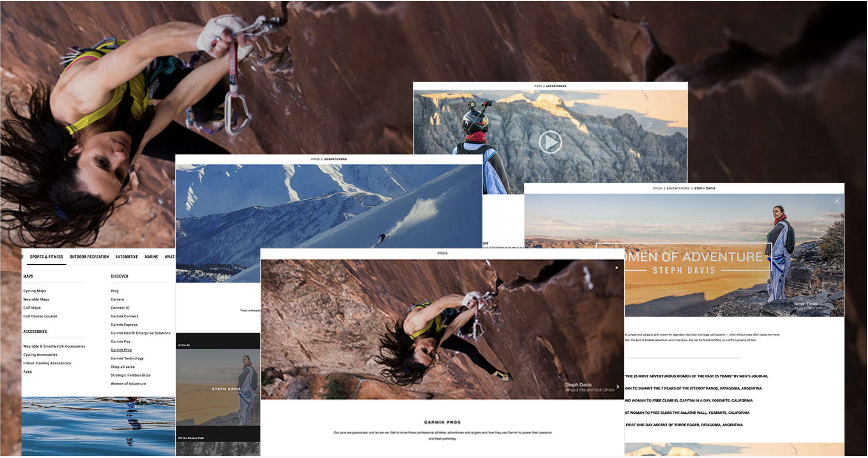Open the Garmin Pay link

121,342
